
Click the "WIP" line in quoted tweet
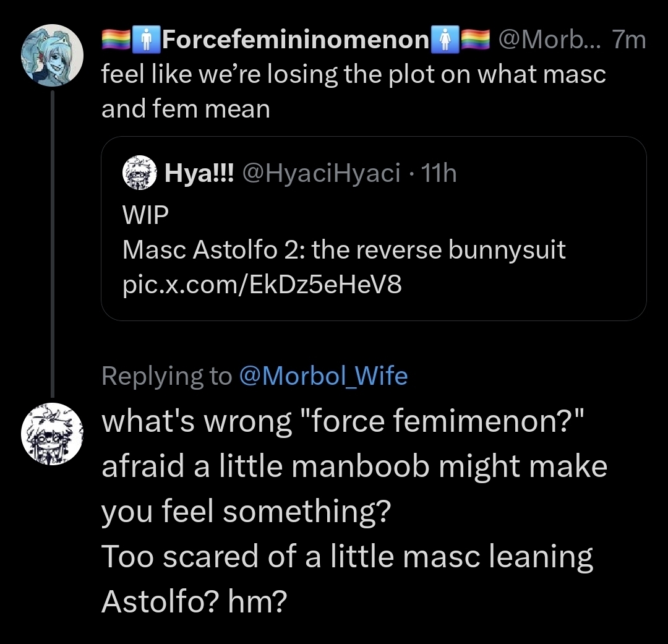click(145, 215)
